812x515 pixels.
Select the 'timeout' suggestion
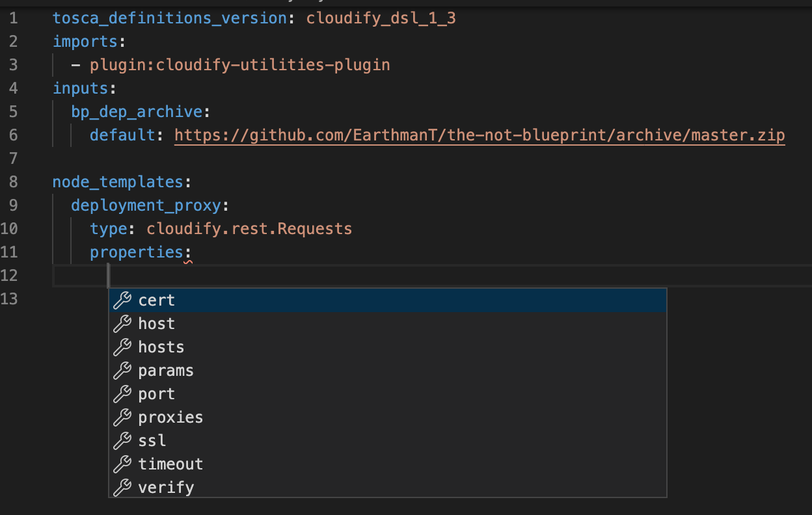tap(387, 464)
